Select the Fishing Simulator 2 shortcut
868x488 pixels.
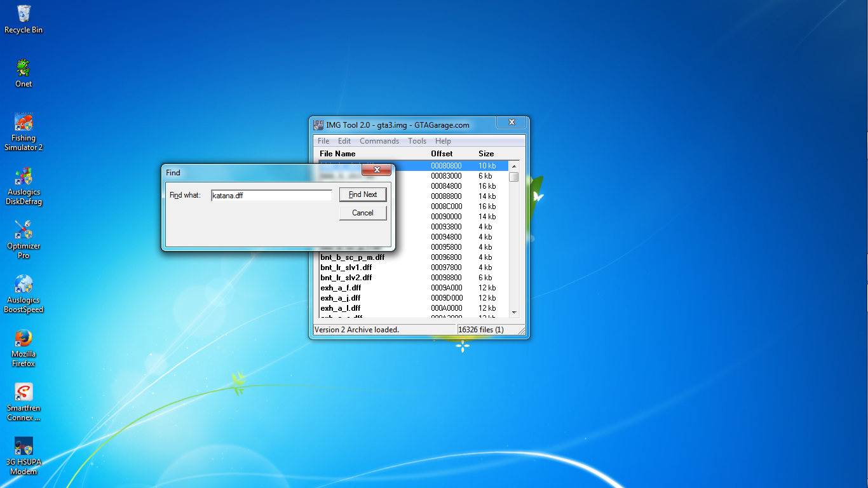24,132
